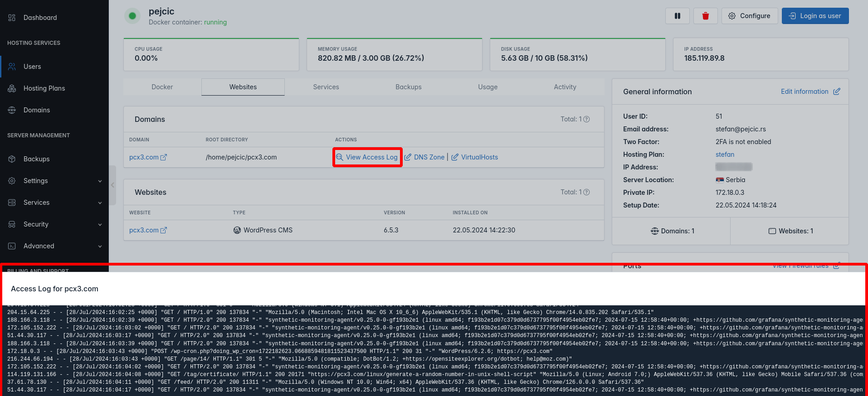Open the Backups tab

tap(409, 87)
